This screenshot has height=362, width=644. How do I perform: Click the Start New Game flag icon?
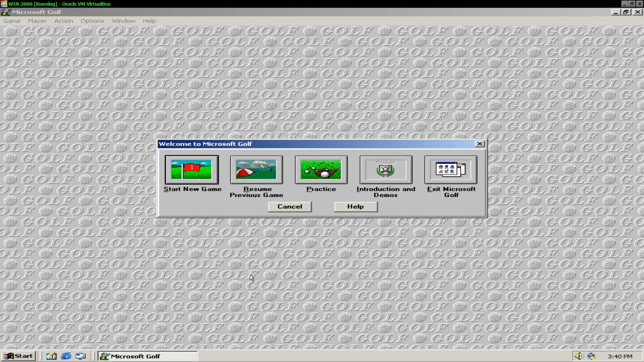pos(192,170)
